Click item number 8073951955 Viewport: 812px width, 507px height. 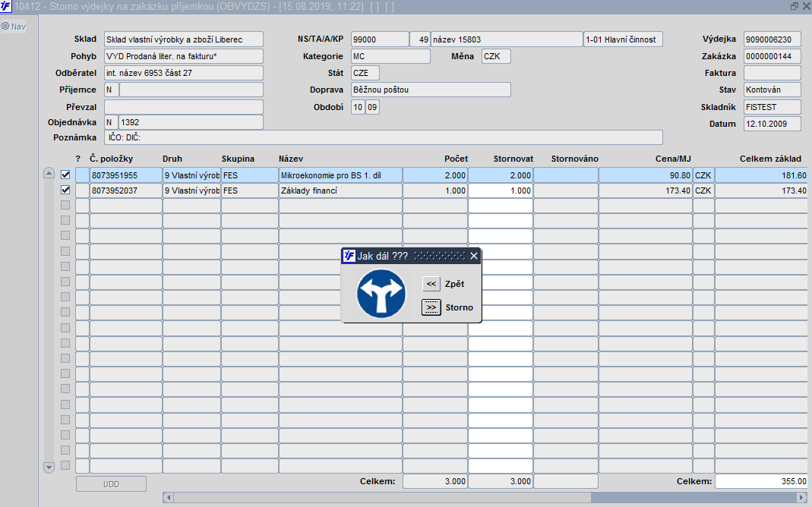click(x=126, y=175)
